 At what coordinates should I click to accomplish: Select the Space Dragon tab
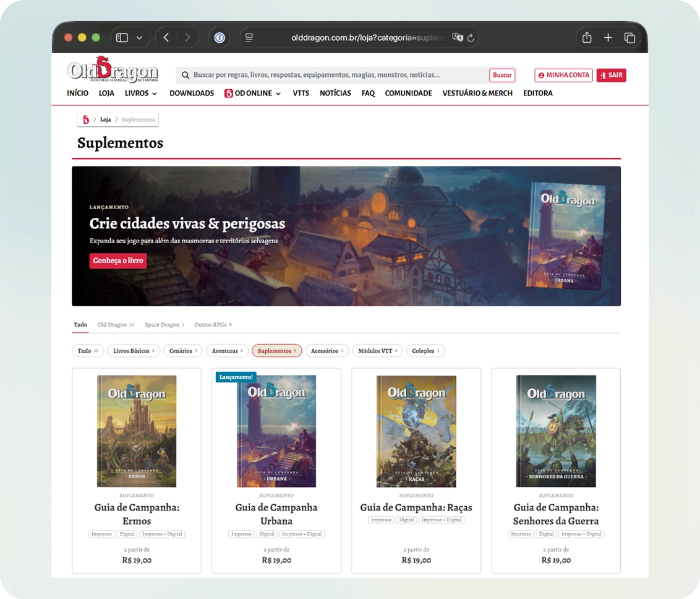coord(164,325)
